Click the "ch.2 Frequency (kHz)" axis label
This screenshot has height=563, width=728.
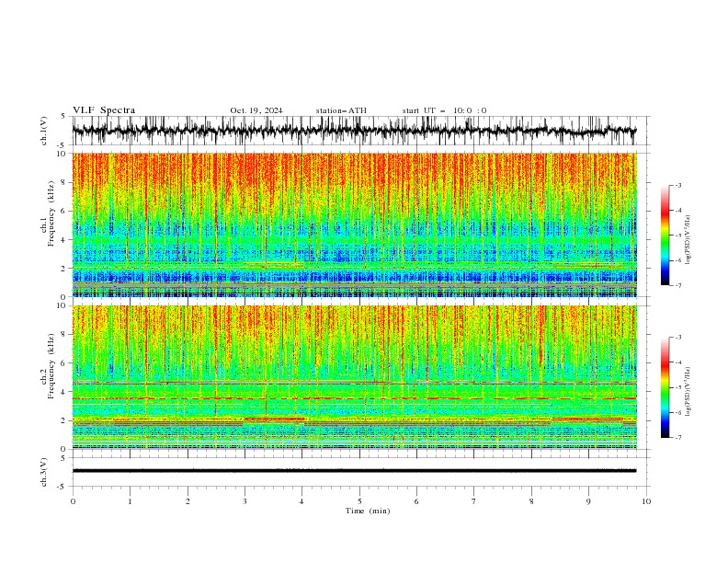(48, 365)
